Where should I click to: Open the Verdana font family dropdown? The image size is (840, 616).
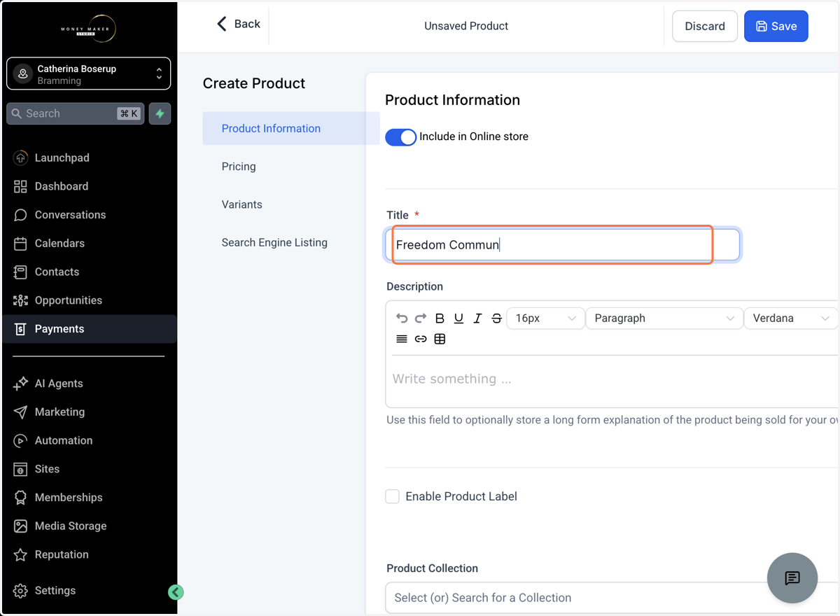point(791,318)
